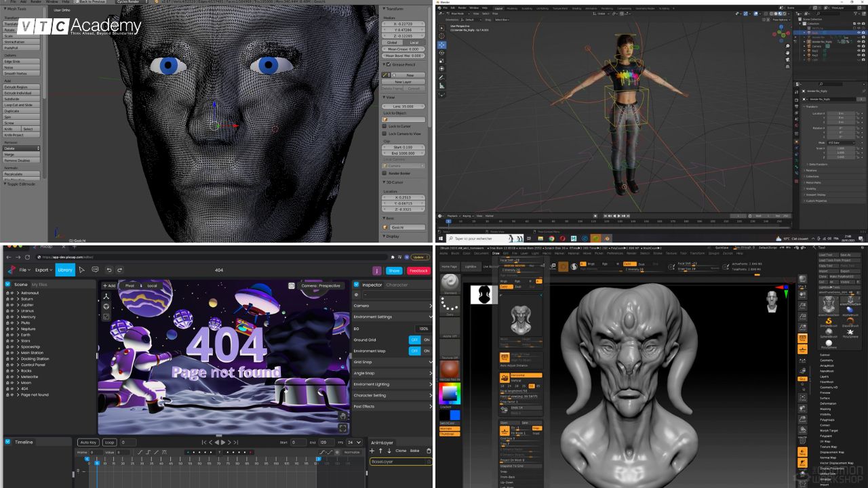Select the Grease Pencil draw brush icon
This screenshot has height=488, width=868.
pyautogui.click(x=384, y=73)
